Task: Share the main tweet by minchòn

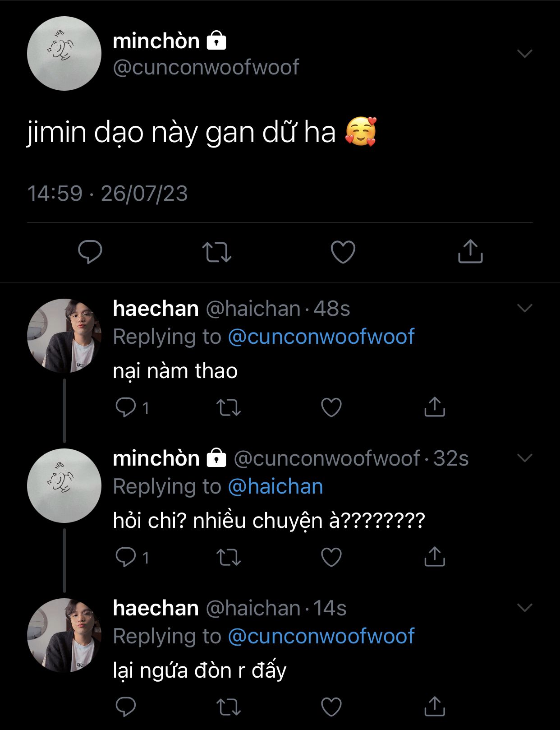Action: 470,251
